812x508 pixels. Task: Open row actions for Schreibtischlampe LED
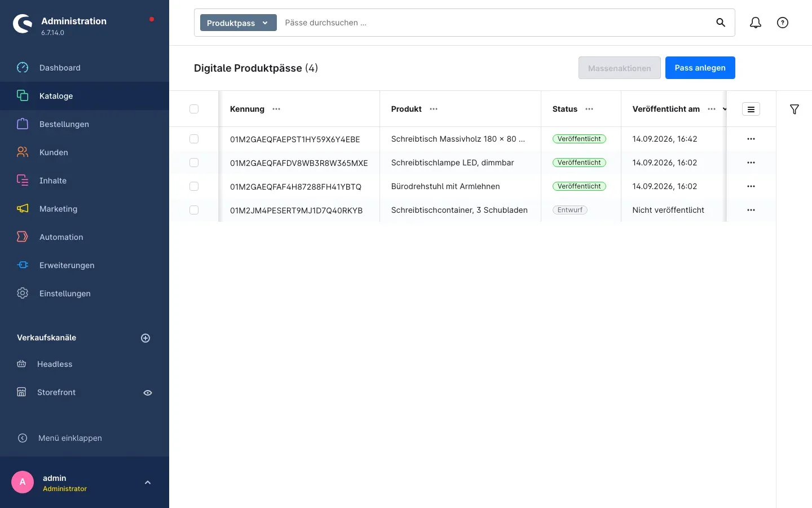751,163
